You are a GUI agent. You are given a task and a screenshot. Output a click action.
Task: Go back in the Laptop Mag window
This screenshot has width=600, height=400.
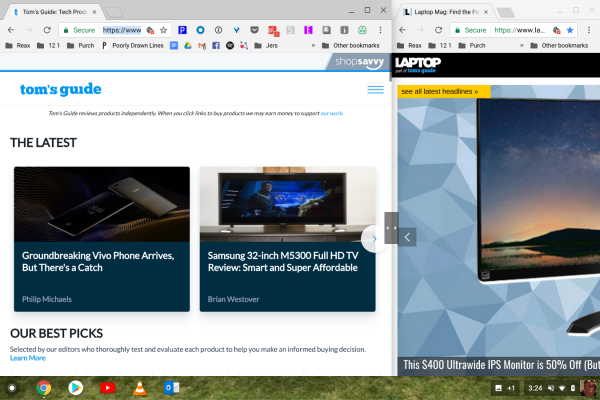403,30
